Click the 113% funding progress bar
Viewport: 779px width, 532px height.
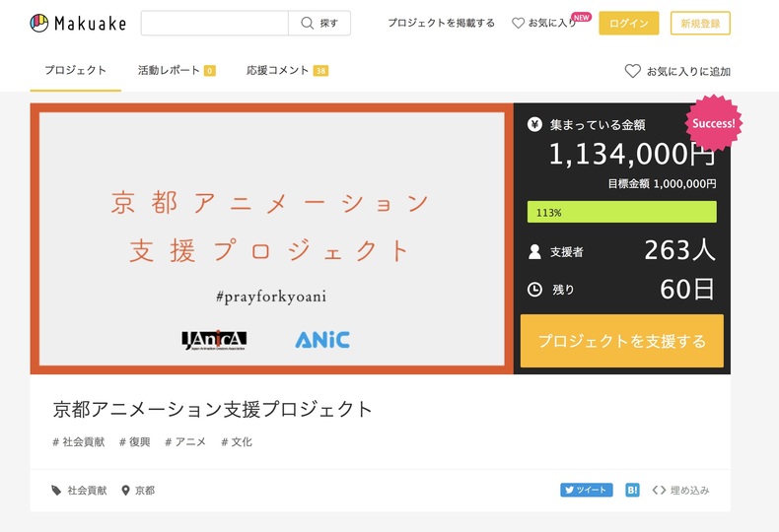pyautogui.click(x=621, y=212)
